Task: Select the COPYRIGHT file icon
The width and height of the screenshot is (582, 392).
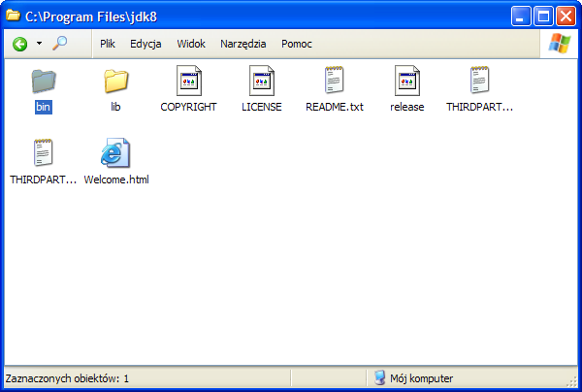Action: 188,81
